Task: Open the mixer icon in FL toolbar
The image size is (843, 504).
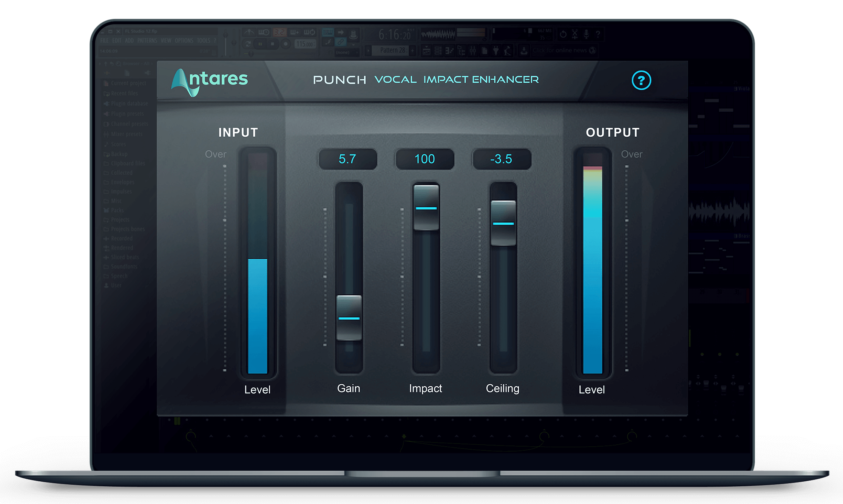Action: tap(473, 51)
